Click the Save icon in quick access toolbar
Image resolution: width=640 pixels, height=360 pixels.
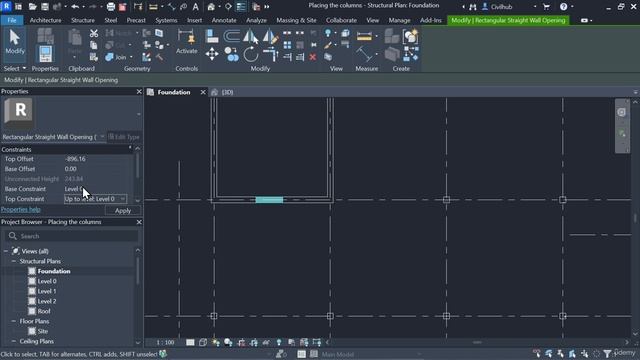(44, 7)
